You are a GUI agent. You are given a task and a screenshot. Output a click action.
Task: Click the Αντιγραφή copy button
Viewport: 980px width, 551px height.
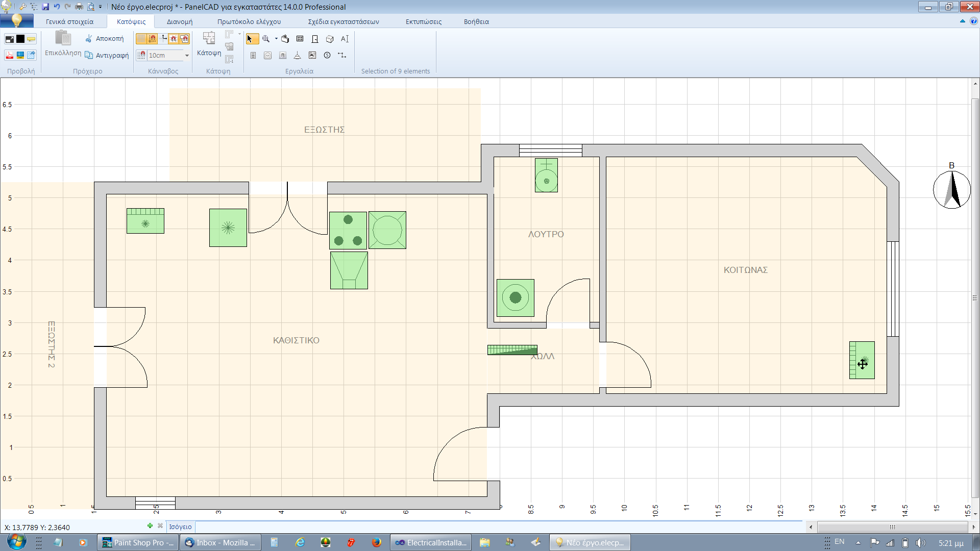pos(107,56)
